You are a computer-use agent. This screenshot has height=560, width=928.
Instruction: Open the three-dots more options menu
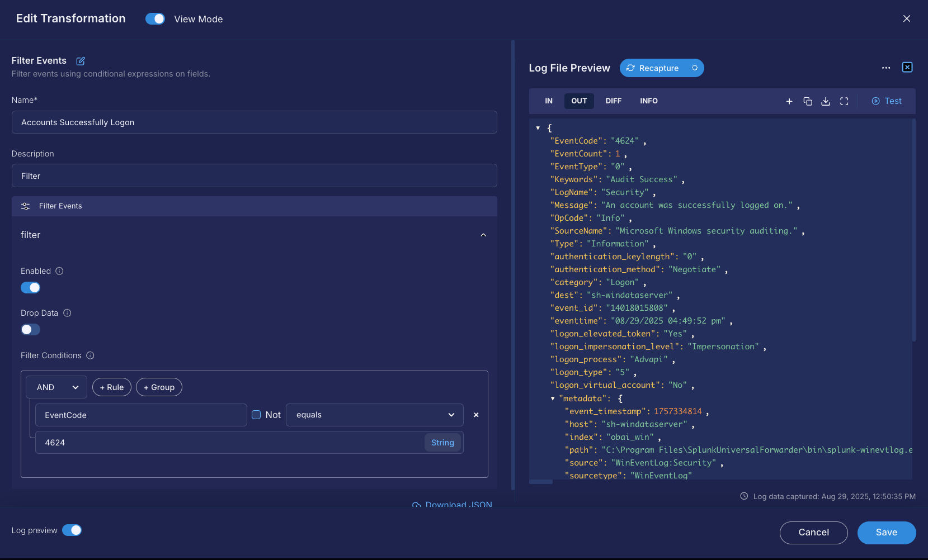[x=886, y=68]
